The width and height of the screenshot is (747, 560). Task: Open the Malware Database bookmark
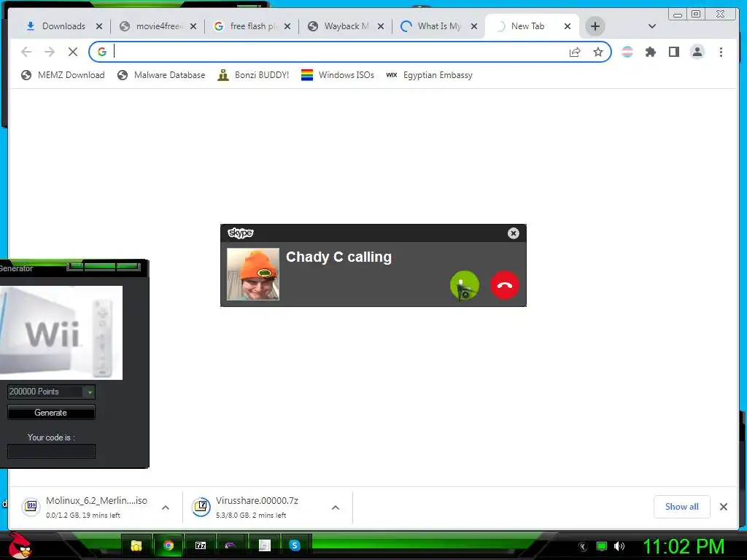click(x=161, y=75)
